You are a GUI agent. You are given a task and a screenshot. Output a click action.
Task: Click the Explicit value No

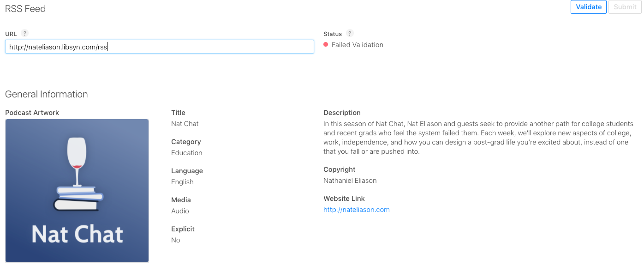[x=176, y=240]
